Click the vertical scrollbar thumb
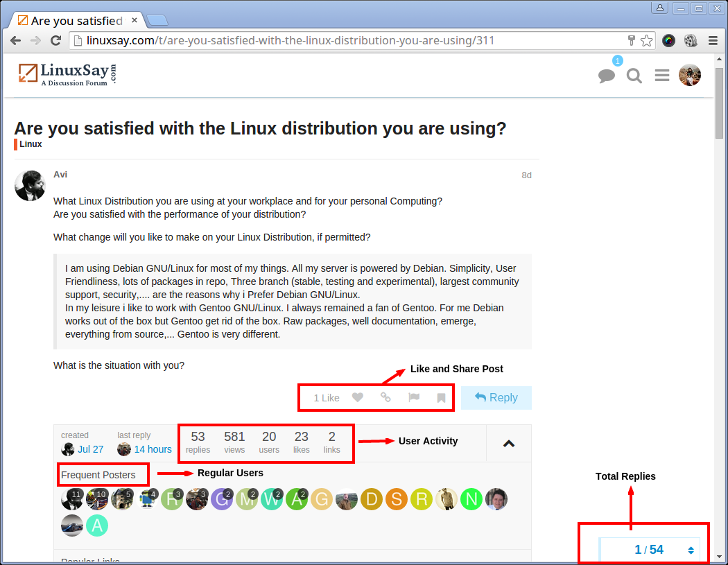 coord(719,103)
